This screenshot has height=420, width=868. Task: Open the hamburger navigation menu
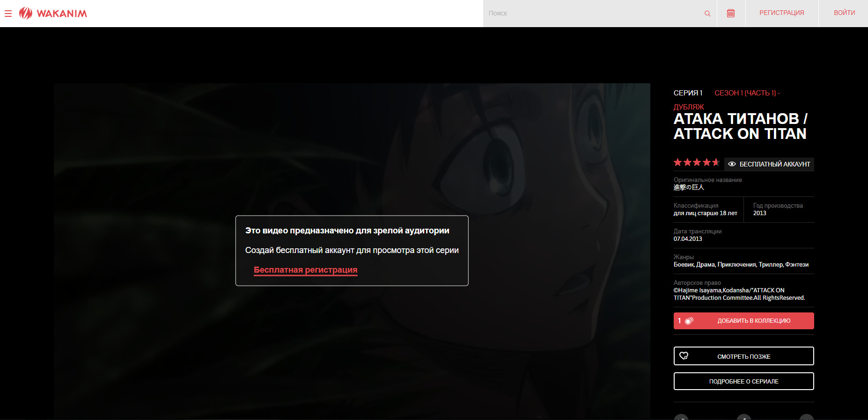[8, 14]
